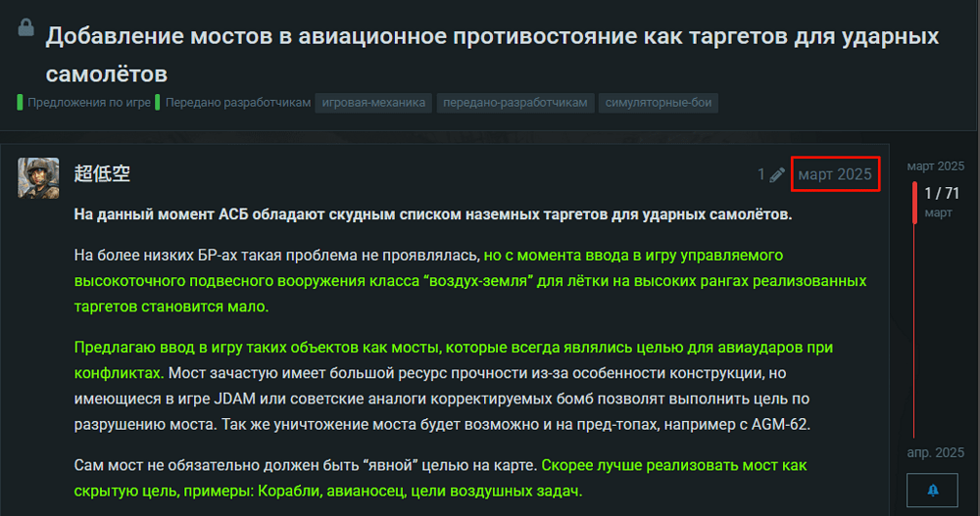Select the игровая-механика tag
This screenshot has height=516, width=980.
[373, 103]
